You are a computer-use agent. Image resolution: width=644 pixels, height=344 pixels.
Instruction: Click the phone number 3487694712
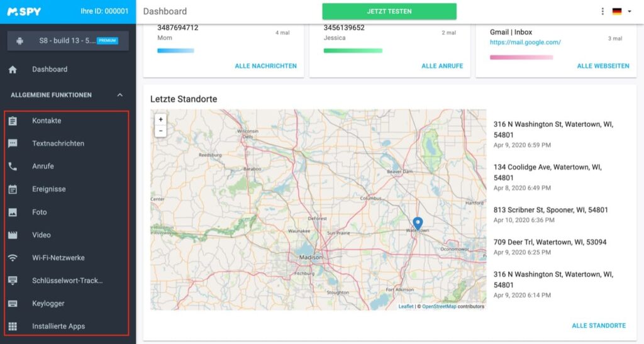click(x=178, y=28)
